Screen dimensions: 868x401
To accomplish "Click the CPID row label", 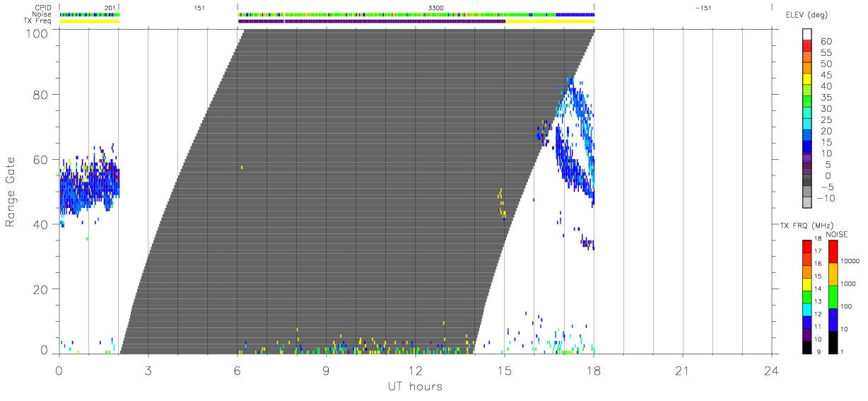I will 44,7.
